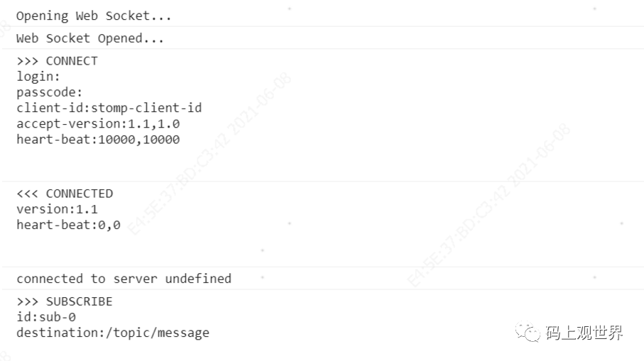Click the '>>> CONNECT' frame header
Image resolution: width=644 pixels, height=361 pixels.
coord(57,61)
